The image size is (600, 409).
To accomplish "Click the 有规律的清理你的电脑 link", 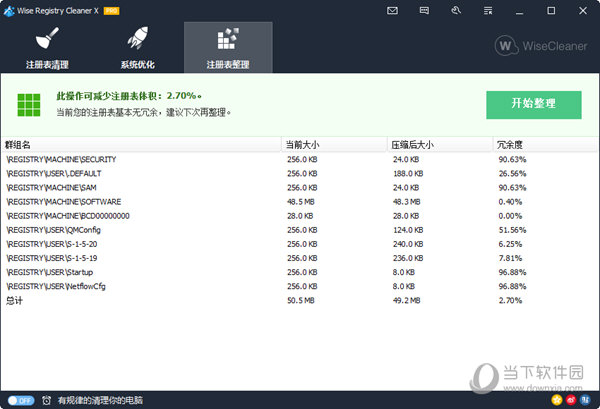I will click(100, 400).
